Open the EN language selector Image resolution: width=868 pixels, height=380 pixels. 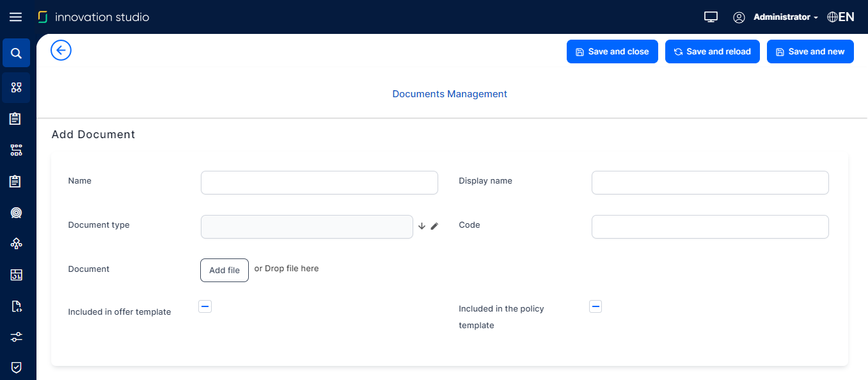(x=840, y=17)
